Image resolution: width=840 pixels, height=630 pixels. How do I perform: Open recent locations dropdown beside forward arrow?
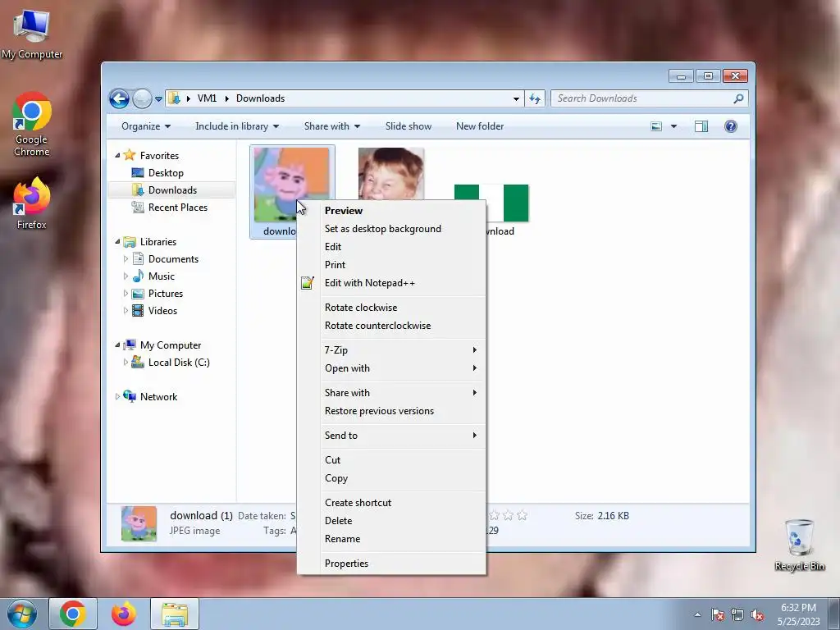pyautogui.click(x=158, y=99)
